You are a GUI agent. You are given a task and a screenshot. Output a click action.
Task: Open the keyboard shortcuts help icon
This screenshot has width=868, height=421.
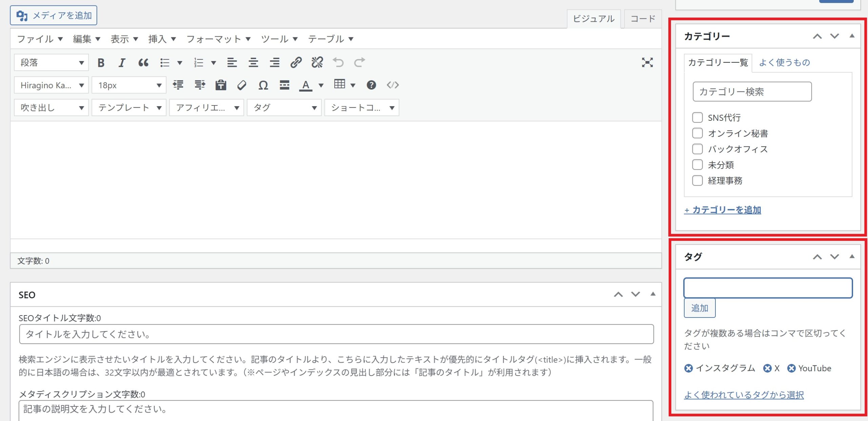(x=371, y=85)
